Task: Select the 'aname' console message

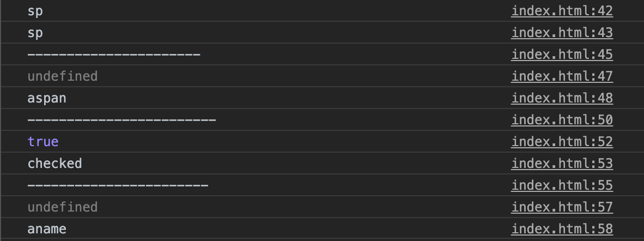Action: (47, 229)
